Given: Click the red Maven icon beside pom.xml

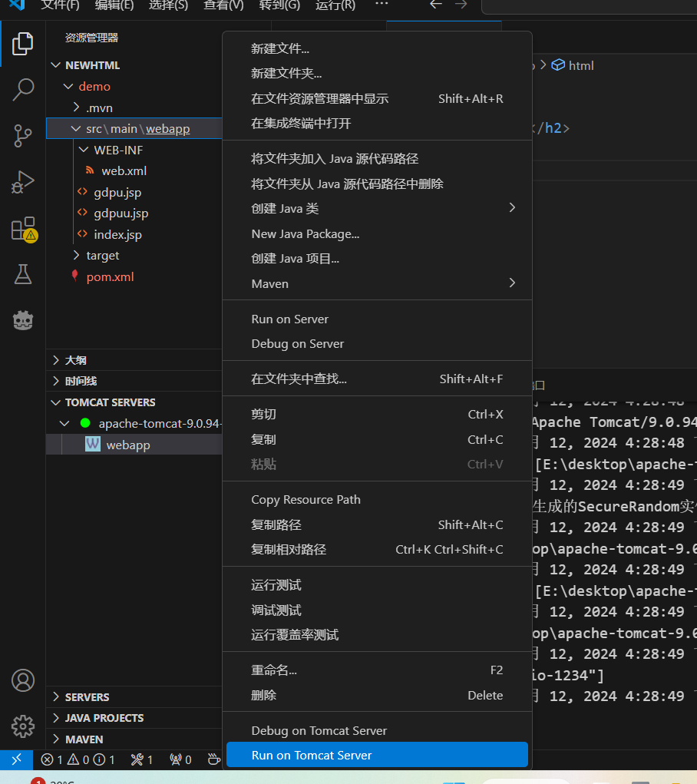Looking at the screenshot, I should coord(74,276).
